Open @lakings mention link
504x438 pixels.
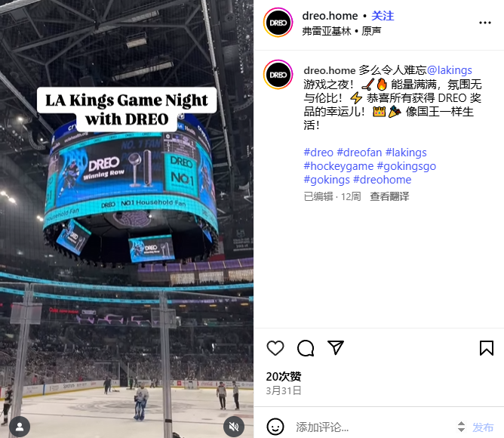[x=450, y=70]
